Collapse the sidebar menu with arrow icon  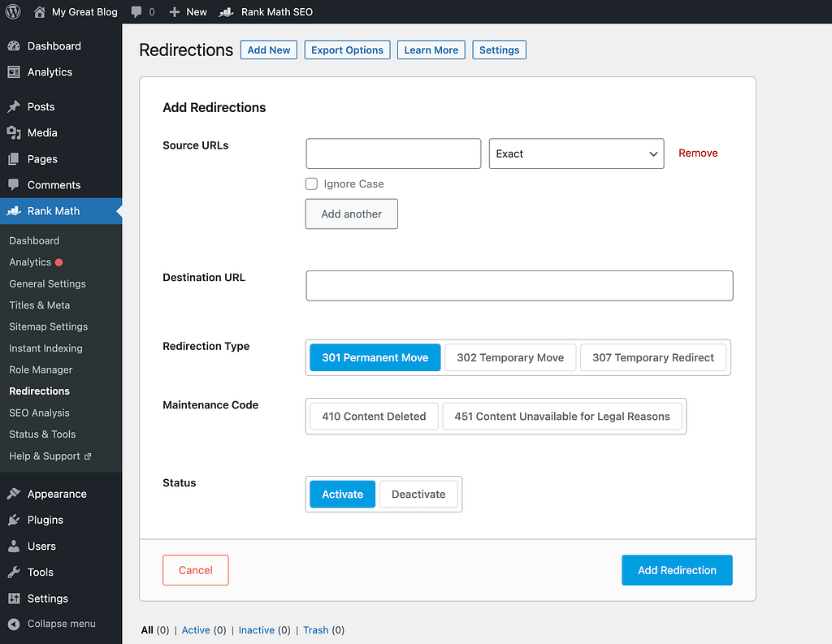(14, 624)
